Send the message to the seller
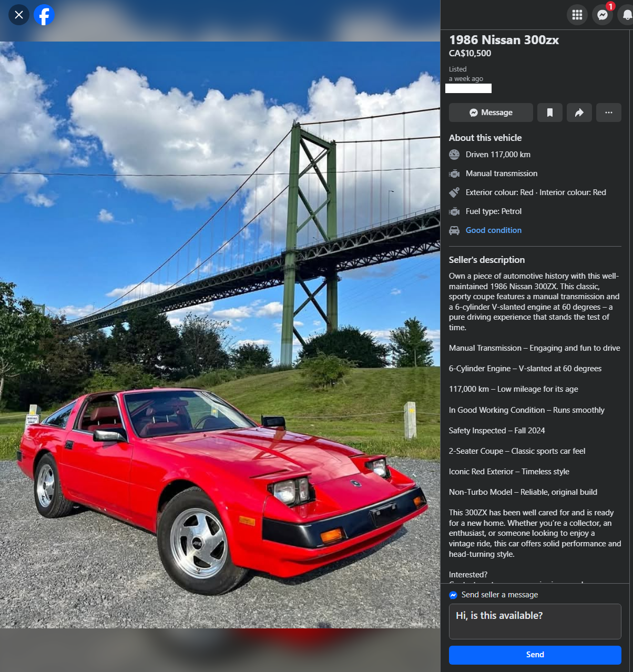The image size is (633, 672). pos(535,655)
